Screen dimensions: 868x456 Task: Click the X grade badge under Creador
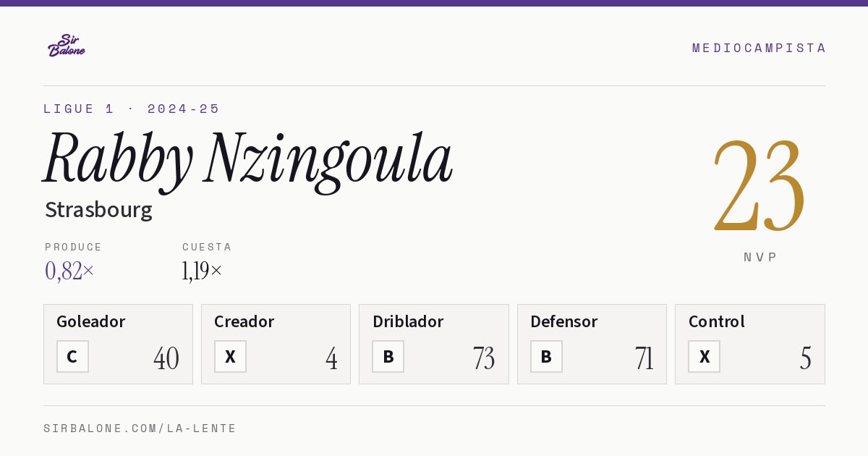[x=230, y=356]
